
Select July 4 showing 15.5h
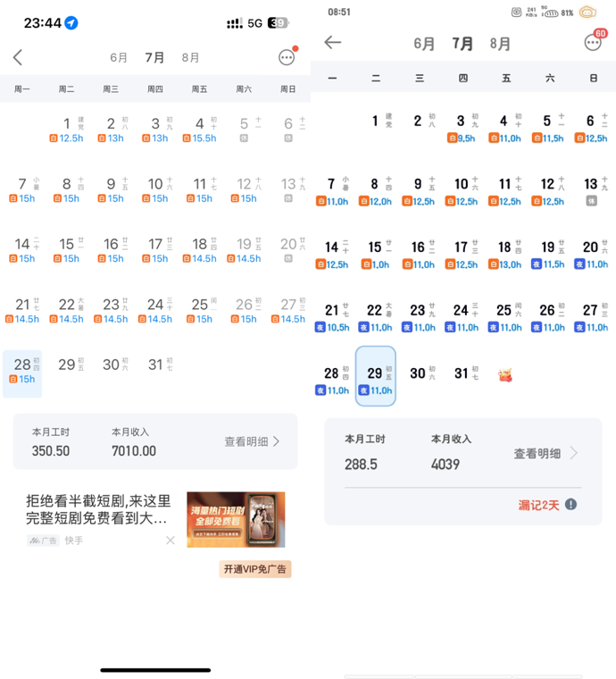pos(200,130)
